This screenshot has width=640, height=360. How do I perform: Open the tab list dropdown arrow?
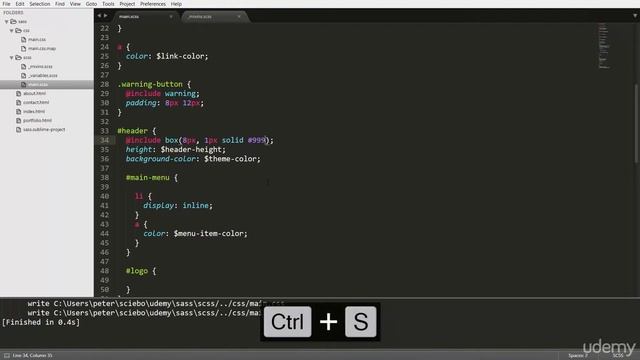635,16
